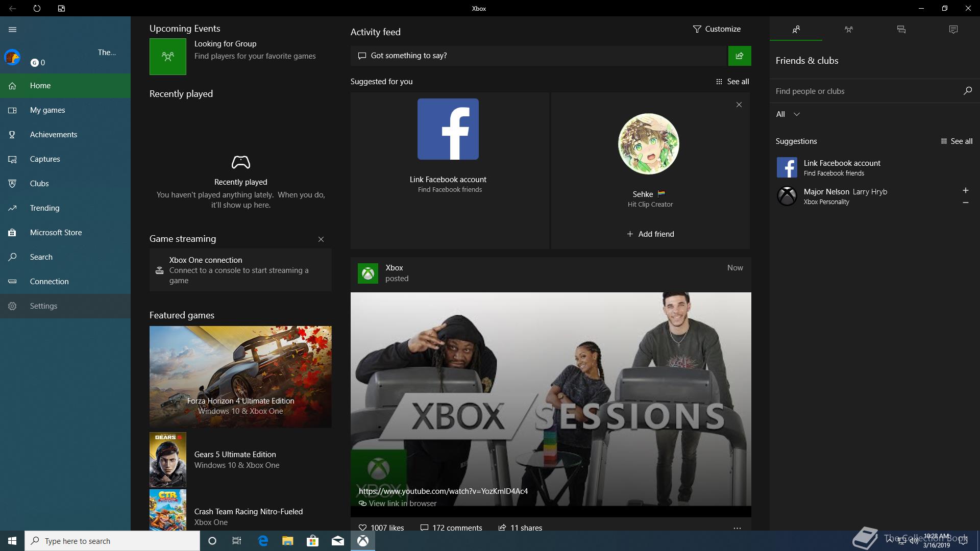Expand the All filter dropdown
The image size is (980, 551).
[788, 114]
